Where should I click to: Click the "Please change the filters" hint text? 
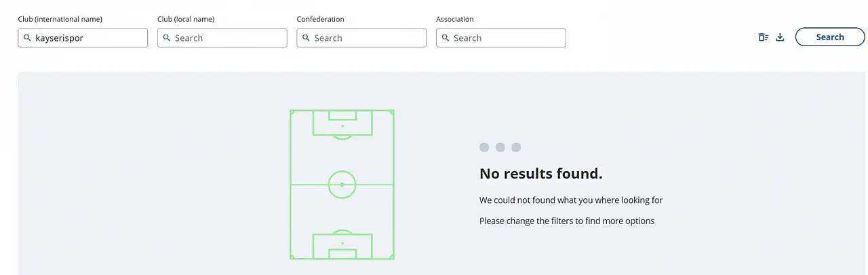tap(566, 221)
